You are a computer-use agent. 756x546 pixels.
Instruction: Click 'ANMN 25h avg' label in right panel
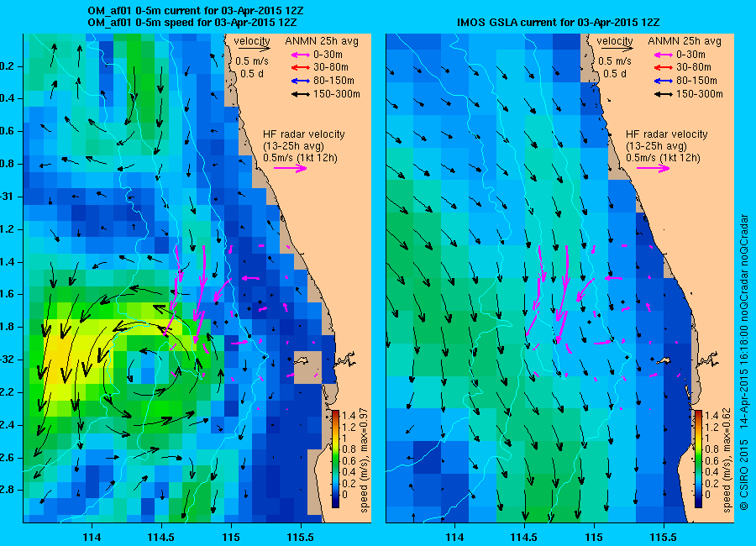tap(685, 41)
